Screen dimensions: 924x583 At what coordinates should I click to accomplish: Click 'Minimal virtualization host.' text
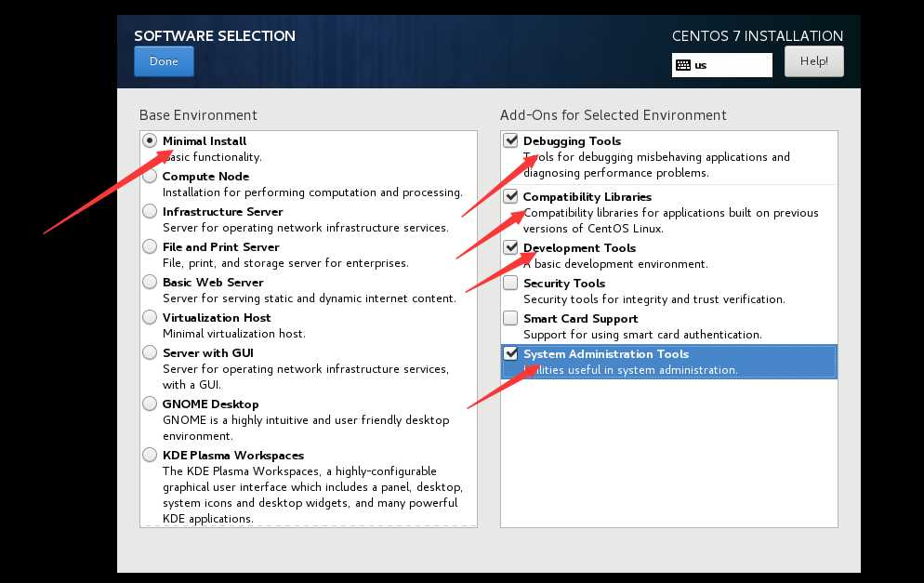(234, 334)
